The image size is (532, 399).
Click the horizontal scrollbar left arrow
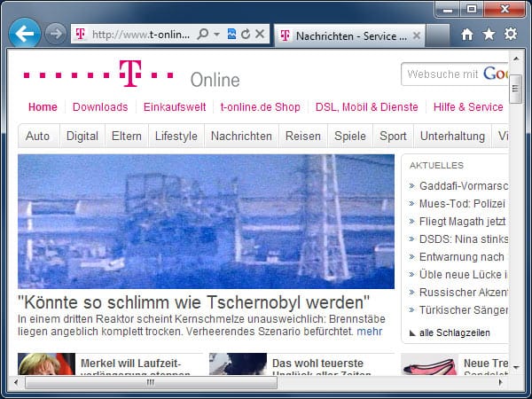pos(16,382)
